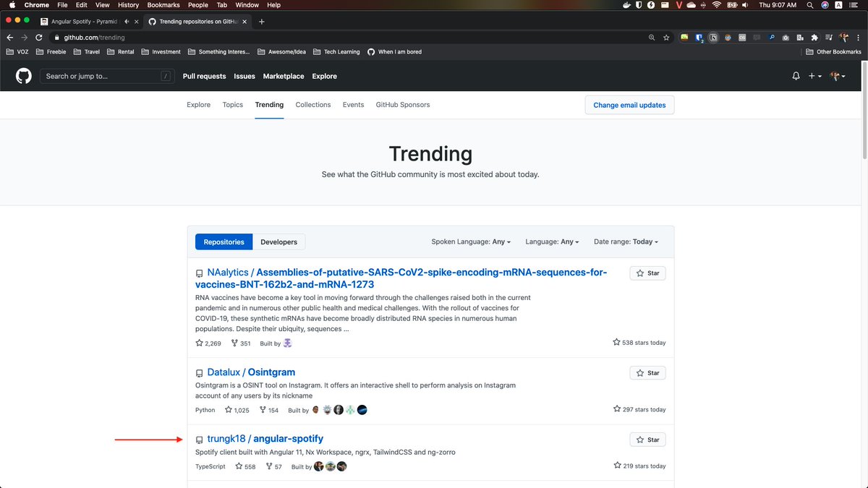
Task: Star the trungk18 angular-spotify repository
Action: [x=647, y=440]
